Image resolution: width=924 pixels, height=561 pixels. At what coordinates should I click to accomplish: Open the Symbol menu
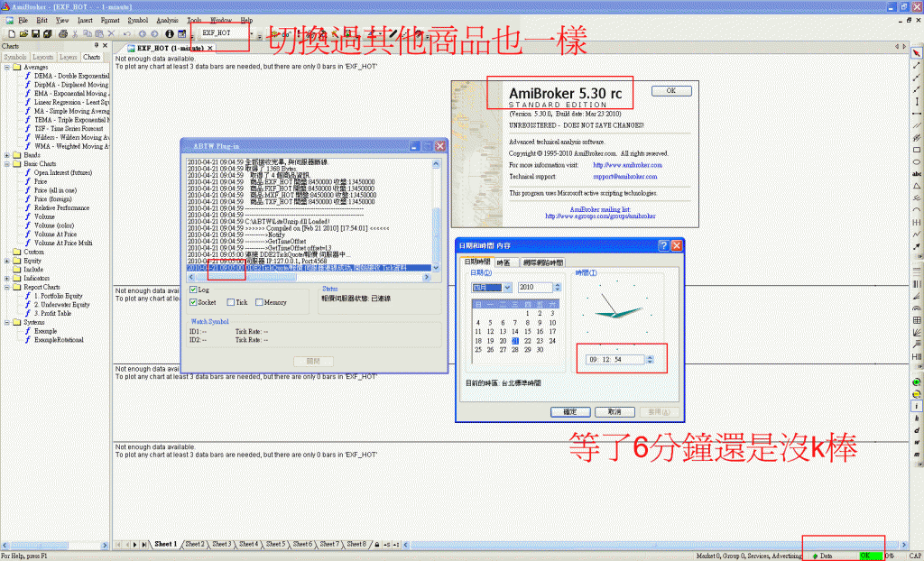(x=138, y=20)
